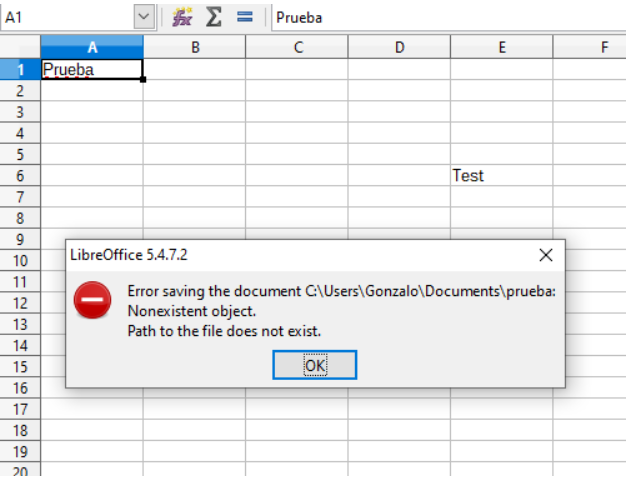The width and height of the screenshot is (626, 478).
Task: Select row 18 header
Action: [20, 429]
